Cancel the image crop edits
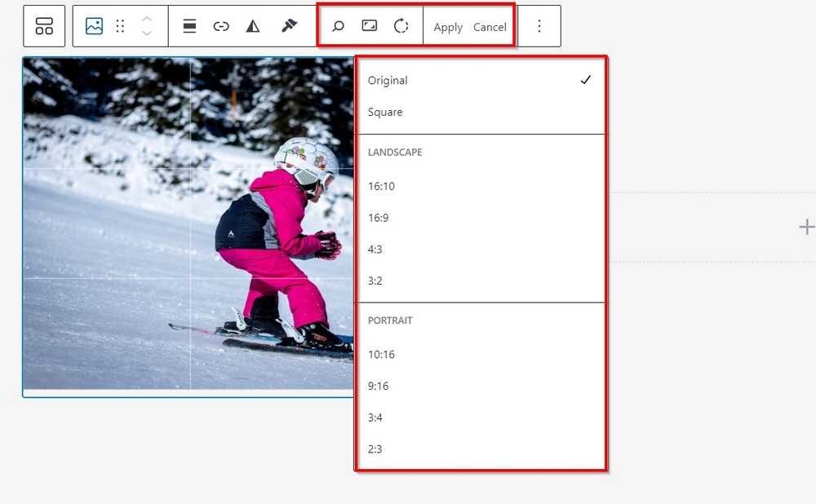This screenshot has width=816, height=504. [490, 27]
